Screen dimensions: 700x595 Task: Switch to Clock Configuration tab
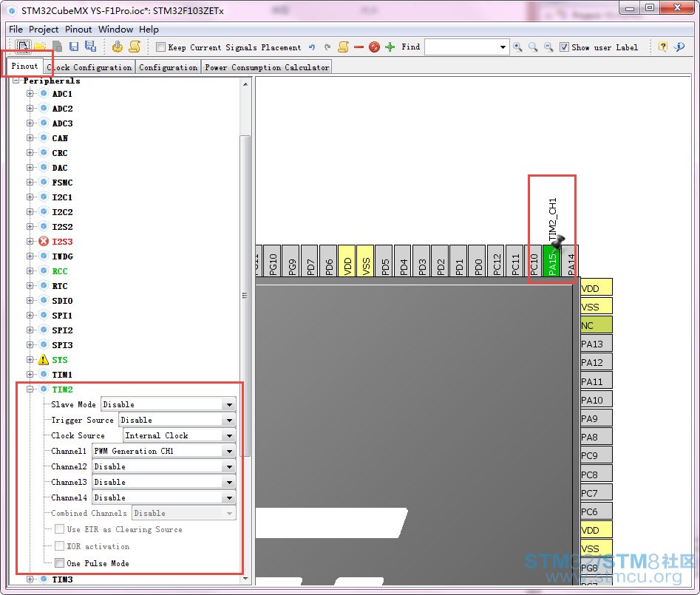(89, 67)
